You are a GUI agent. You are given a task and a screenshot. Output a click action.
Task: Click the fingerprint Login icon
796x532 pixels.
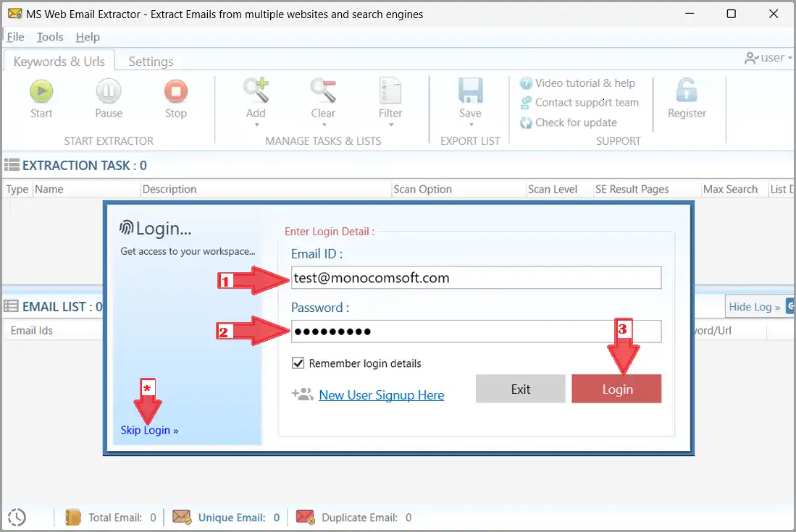pyautogui.click(x=127, y=228)
